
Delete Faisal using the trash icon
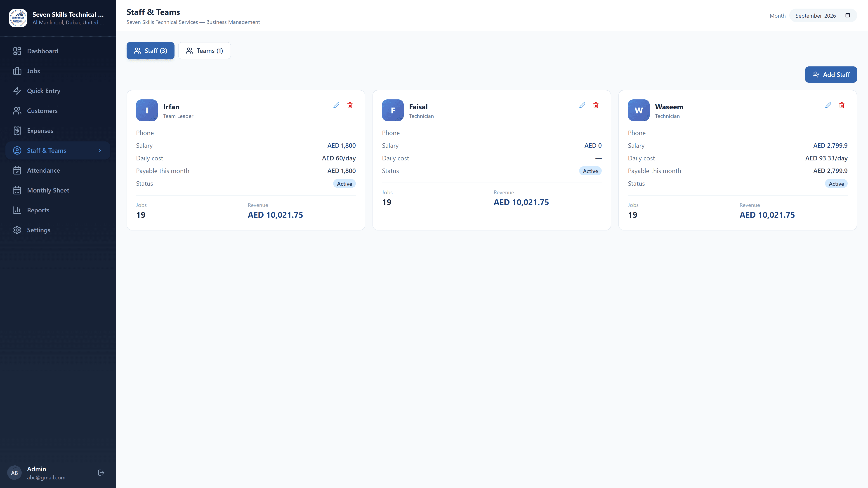click(596, 106)
